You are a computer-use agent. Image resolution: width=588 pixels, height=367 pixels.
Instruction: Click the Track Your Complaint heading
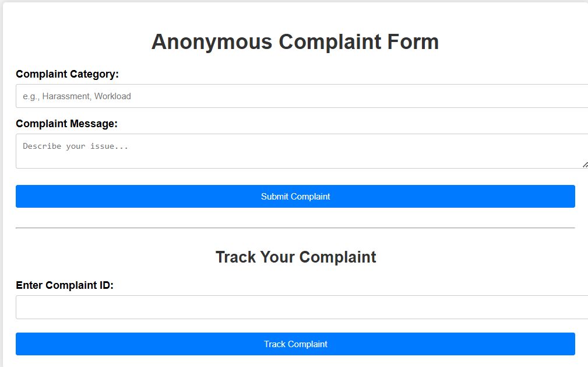click(295, 257)
